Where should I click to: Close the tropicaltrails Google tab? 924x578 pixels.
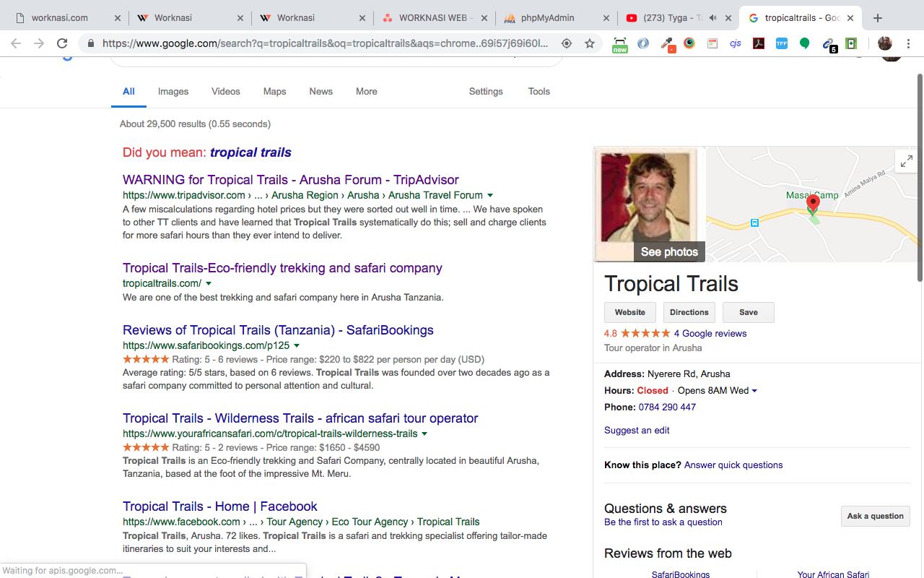[851, 18]
